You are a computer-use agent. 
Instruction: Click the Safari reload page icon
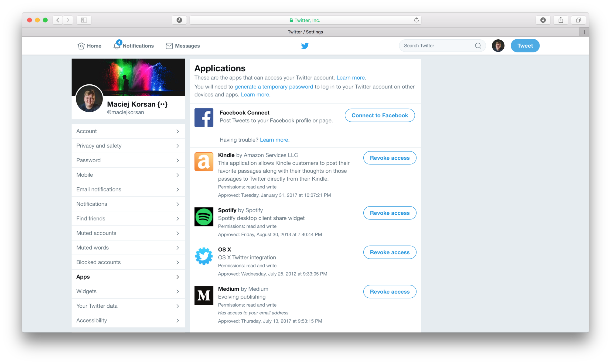pos(416,20)
